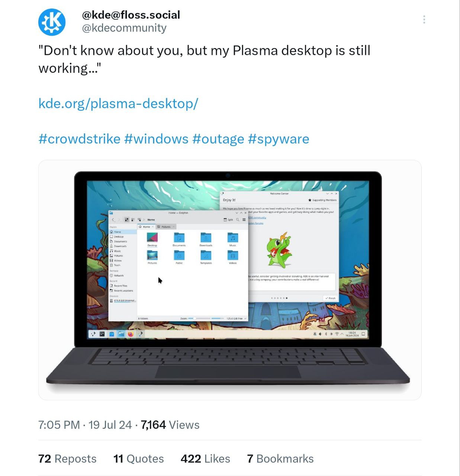Screen dimensions: 460x476
Task: Open the KDE account profile avatar
Action: tap(52, 22)
